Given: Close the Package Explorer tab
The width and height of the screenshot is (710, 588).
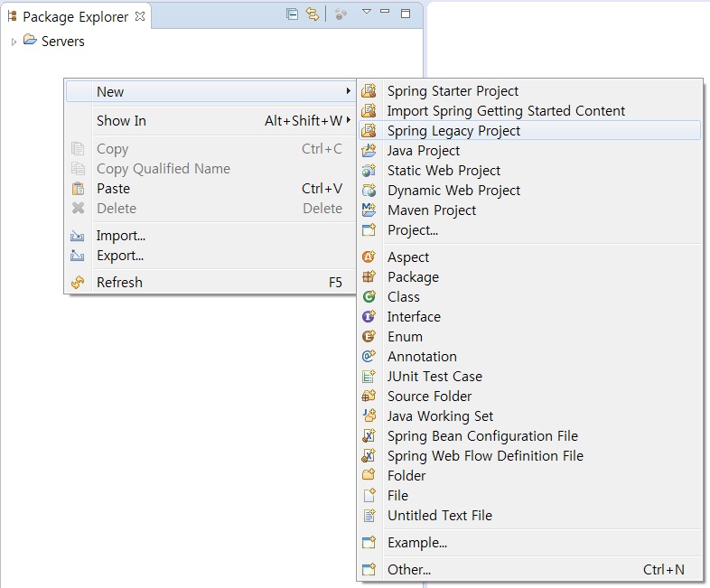Looking at the screenshot, I should [140, 16].
